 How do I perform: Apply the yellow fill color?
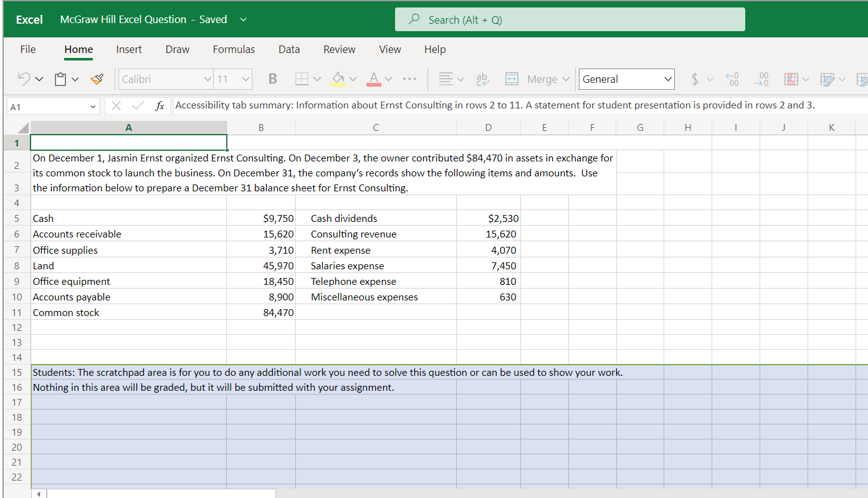pos(338,79)
